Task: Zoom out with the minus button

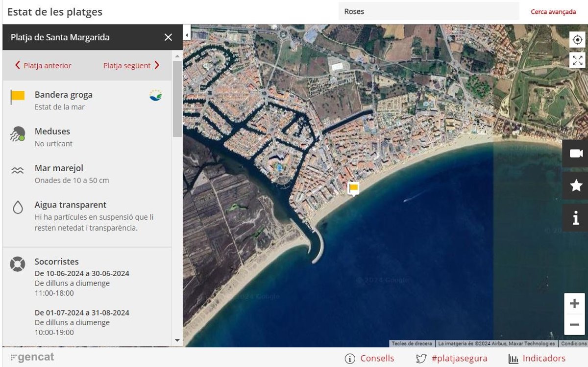Action: point(574,324)
